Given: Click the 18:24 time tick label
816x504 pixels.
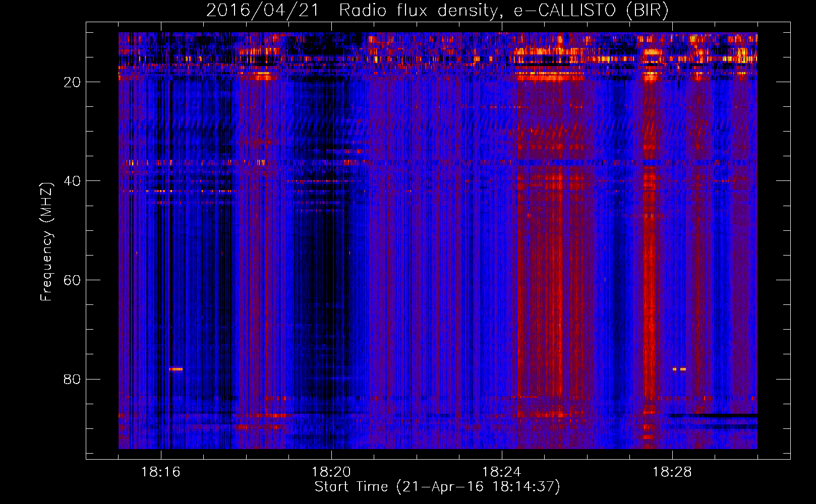Looking at the screenshot, I should click(x=502, y=472).
